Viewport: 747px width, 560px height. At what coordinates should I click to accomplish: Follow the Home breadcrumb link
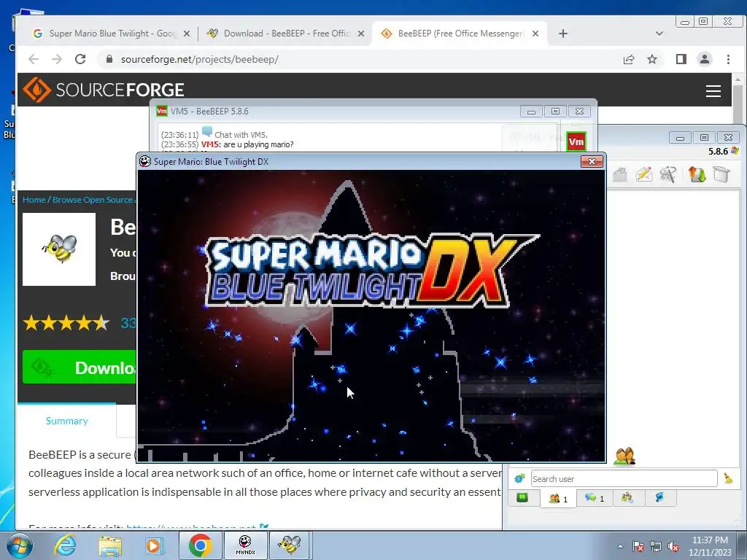(x=34, y=200)
